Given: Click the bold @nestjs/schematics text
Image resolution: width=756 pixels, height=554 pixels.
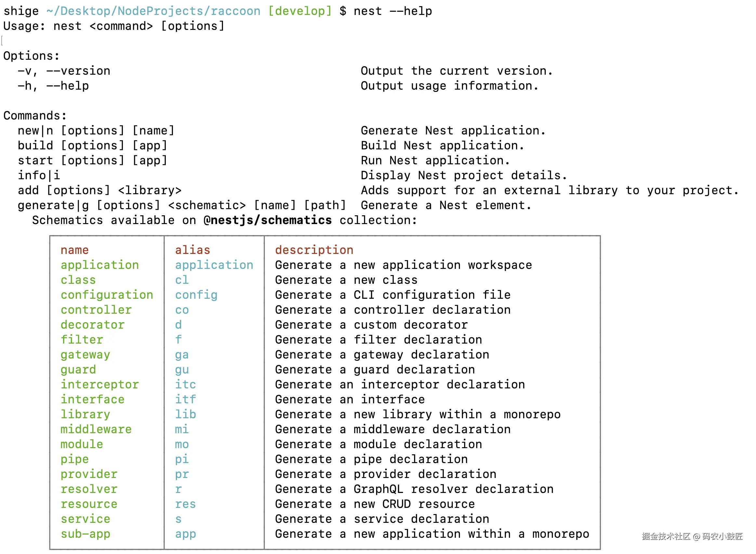Looking at the screenshot, I should 267,220.
